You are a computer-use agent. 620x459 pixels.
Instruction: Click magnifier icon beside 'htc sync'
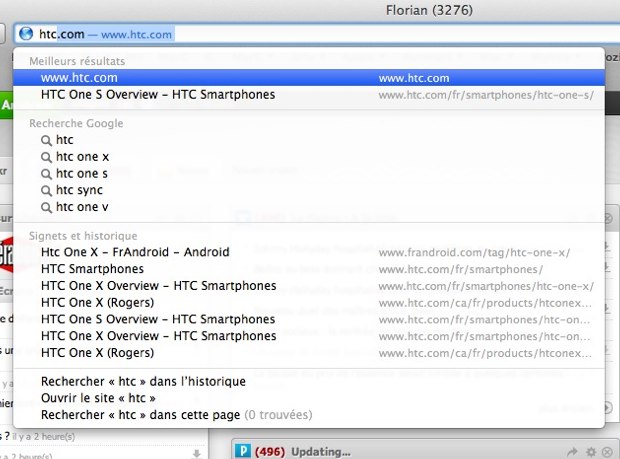46,191
